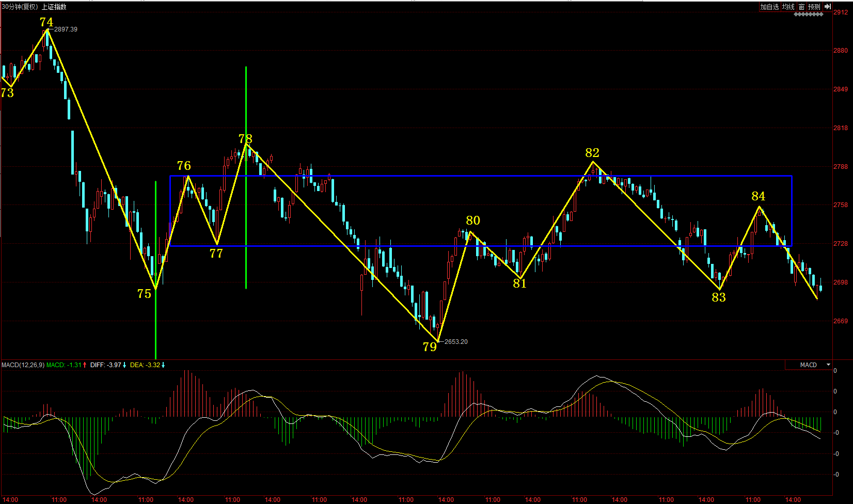Click the cyan down arrow beside DEA value
The image size is (853, 504).
click(163, 365)
